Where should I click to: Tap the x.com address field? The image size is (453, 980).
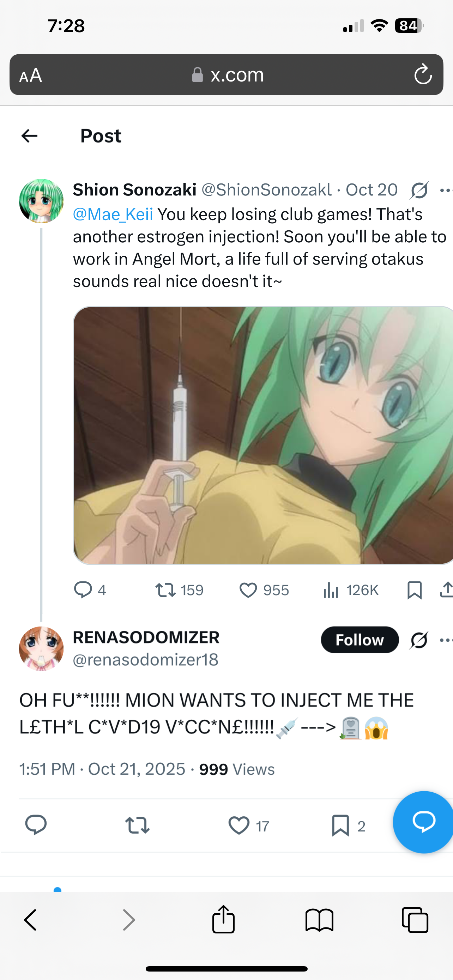click(x=228, y=74)
